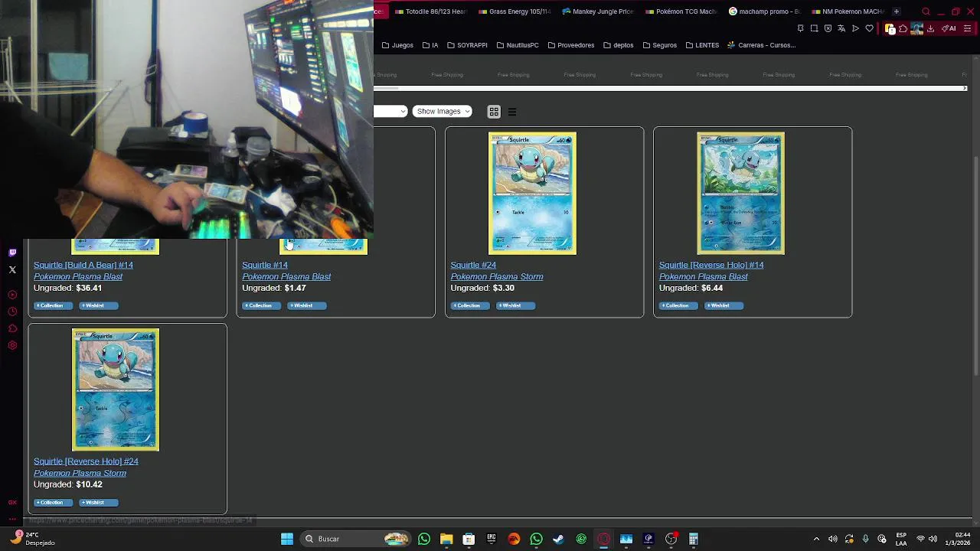Open Squirtle [Reverse Holo] #24 link

pos(86,461)
